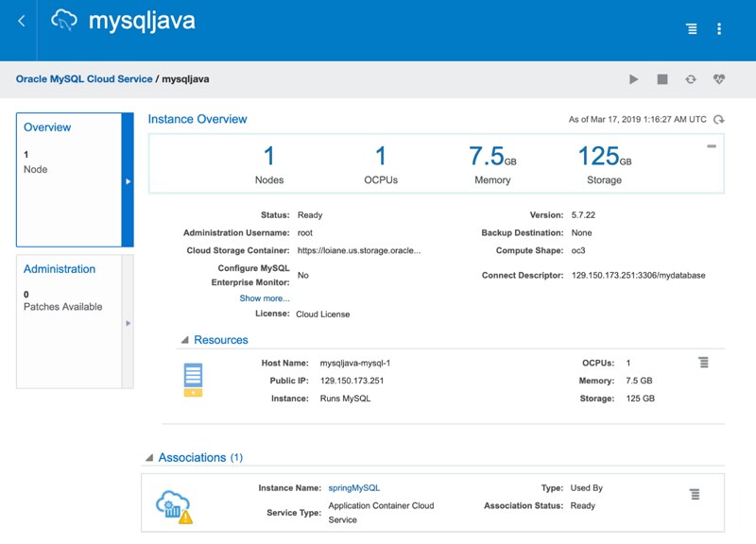
Task: Start the service with the play icon
Action: click(x=633, y=79)
